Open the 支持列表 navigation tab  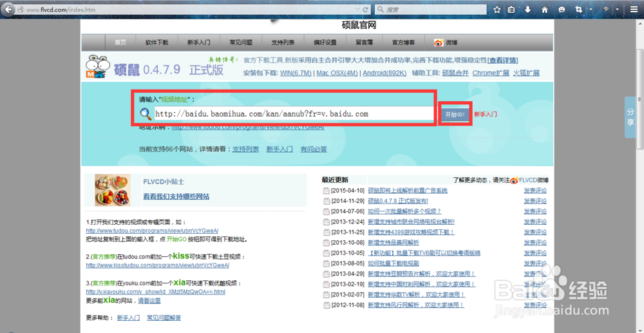[x=283, y=43]
